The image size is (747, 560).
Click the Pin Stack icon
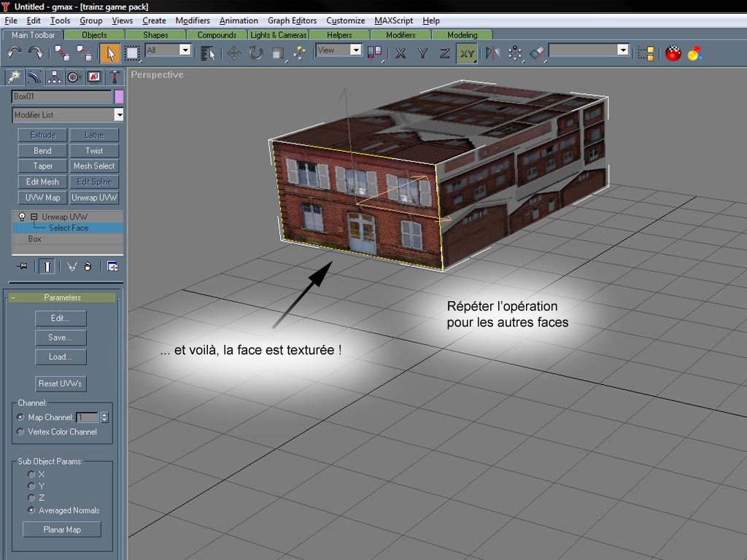[x=23, y=267]
